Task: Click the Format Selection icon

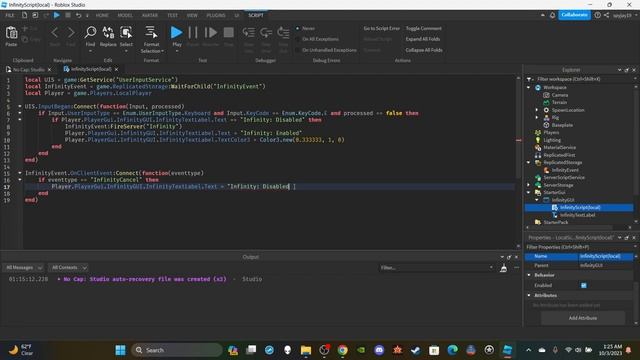Action: (151, 32)
